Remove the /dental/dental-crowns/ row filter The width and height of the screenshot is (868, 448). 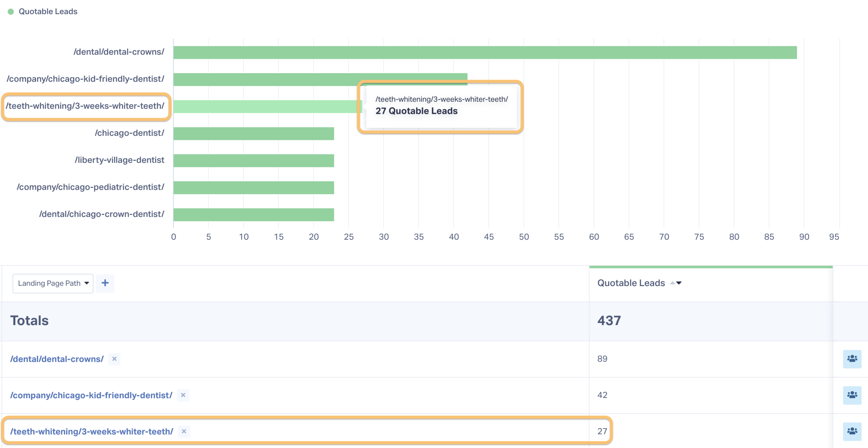click(114, 359)
